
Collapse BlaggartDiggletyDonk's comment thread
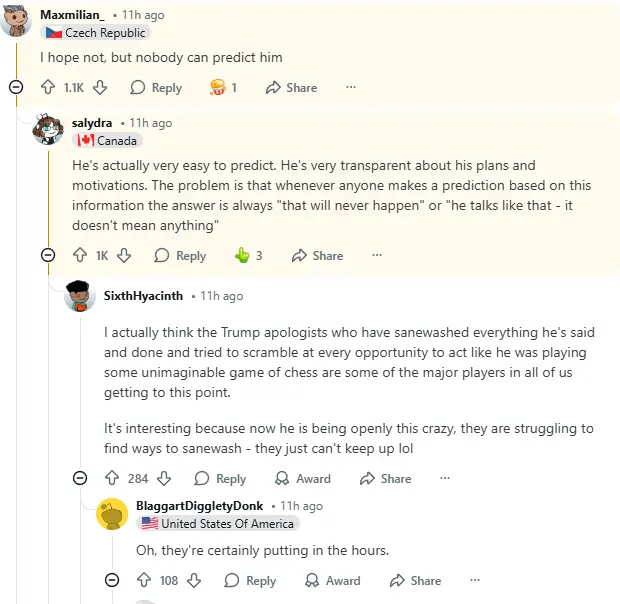coord(112,581)
